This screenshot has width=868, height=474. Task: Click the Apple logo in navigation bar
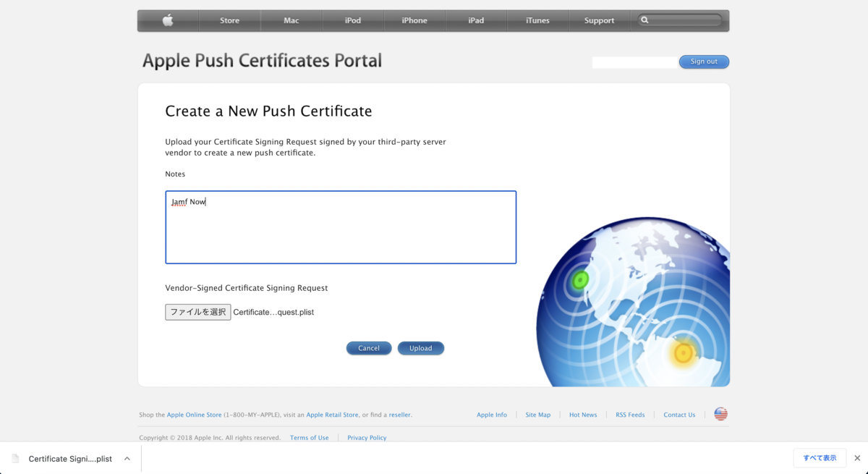tap(168, 20)
